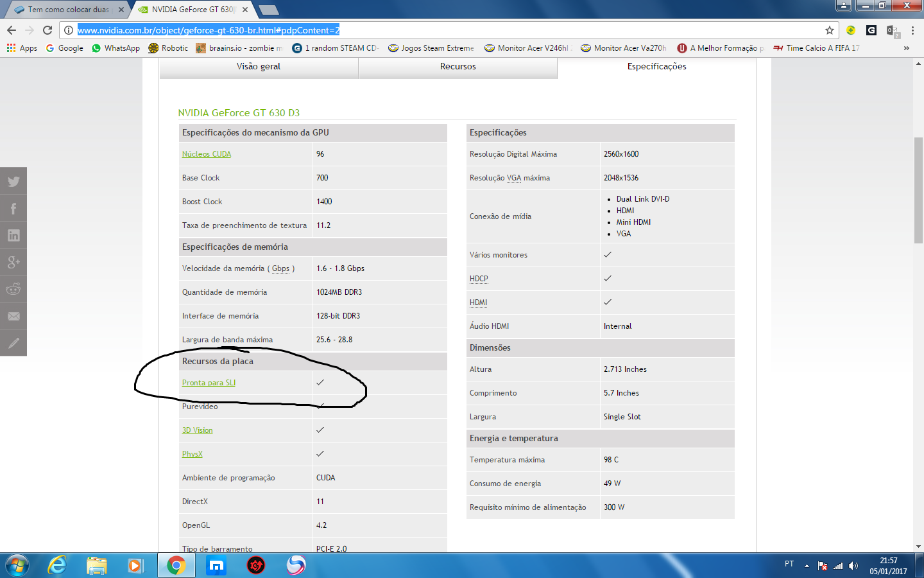This screenshot has height=578, width=924.
Task: Share page via Twitter sidebar icon
Action: (13, 181)
